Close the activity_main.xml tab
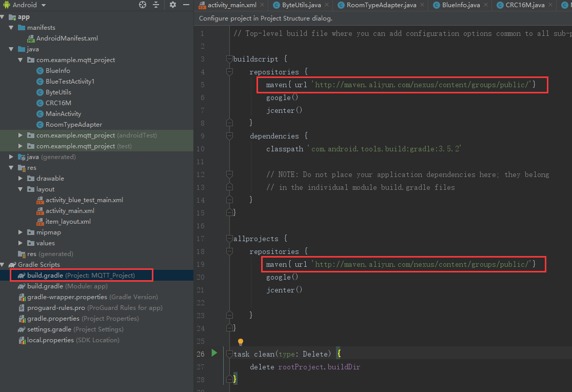The height and width of the screenshot is (392, 572). 263,5
